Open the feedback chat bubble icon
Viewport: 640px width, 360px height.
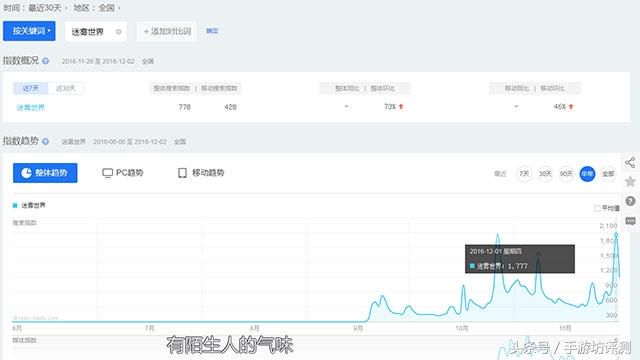[630, 221]
